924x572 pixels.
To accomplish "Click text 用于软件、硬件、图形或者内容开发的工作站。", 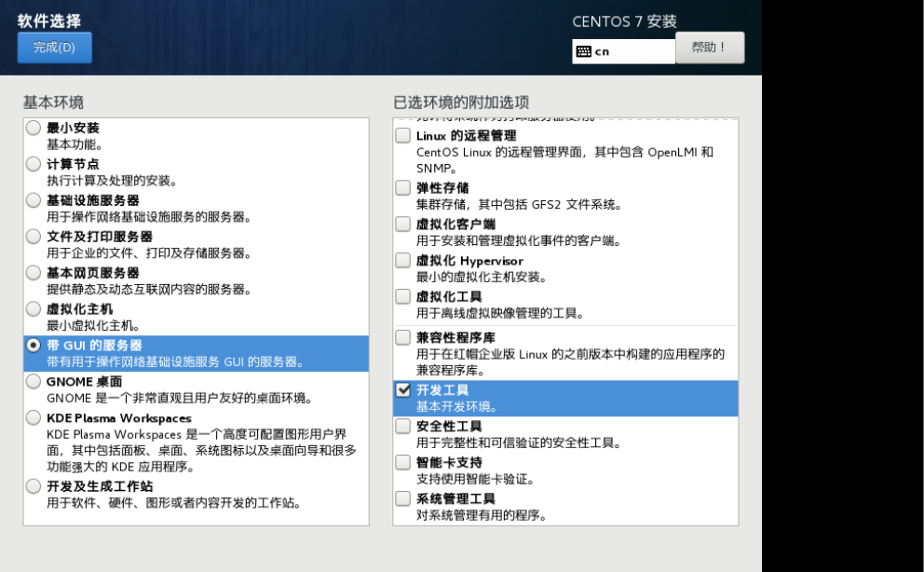I will pyautogui.click(x=174, y=503).
